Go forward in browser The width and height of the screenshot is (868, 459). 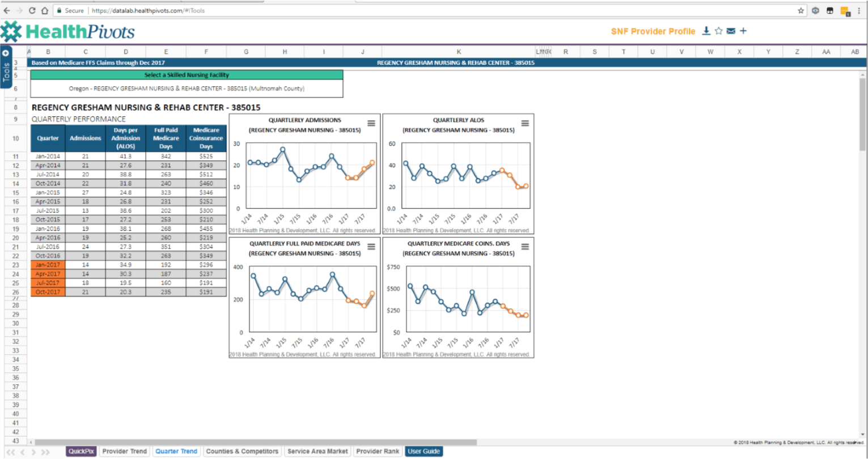pos(20,11)
